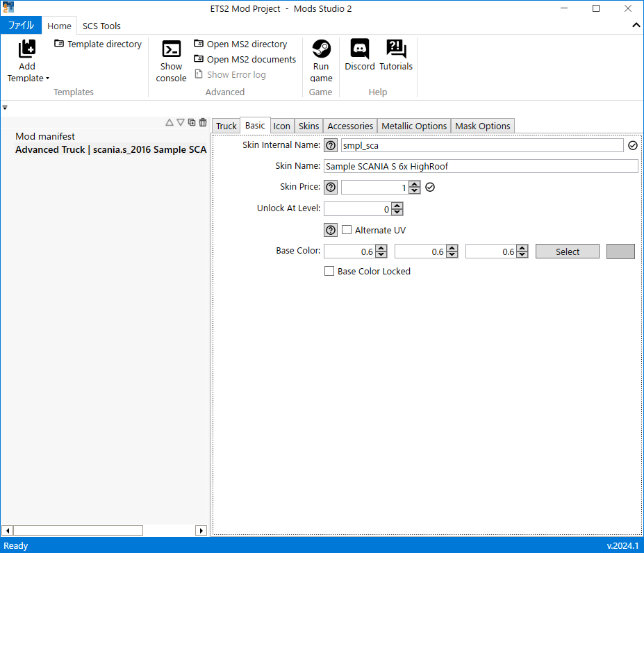644x660 pixels.
Task: Click the gray Base Color swatch
Action: 620,251
